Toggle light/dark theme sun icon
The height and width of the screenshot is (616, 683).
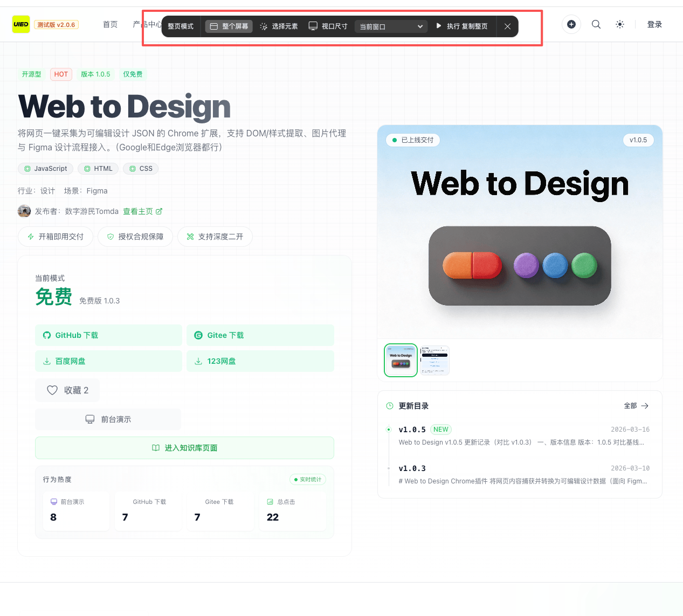(620, 24)
